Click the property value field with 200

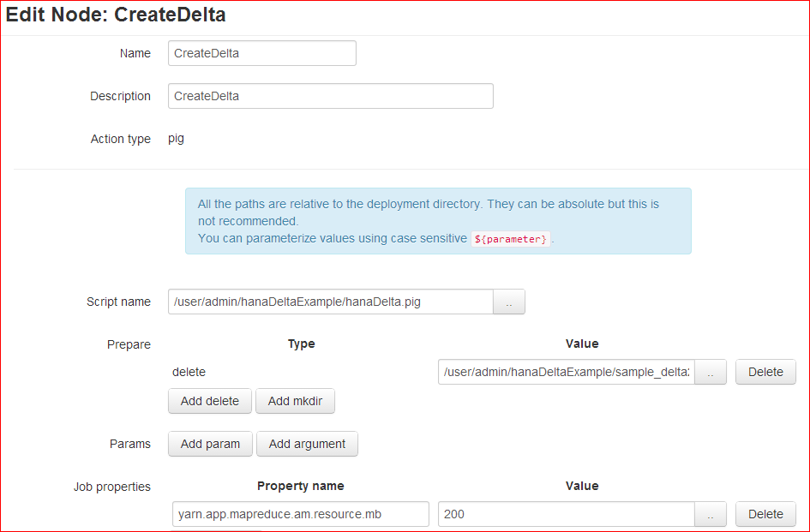(x=567, y=514)
